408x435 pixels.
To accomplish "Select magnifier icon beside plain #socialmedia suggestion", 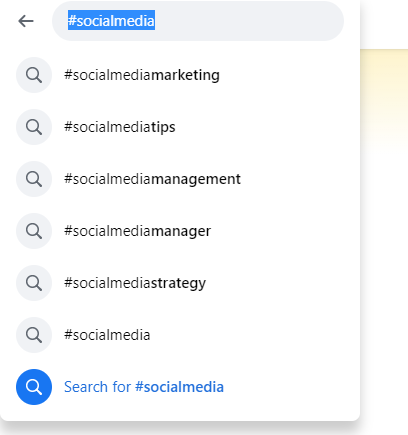I will pyautogui.click(x=34, y=335).
